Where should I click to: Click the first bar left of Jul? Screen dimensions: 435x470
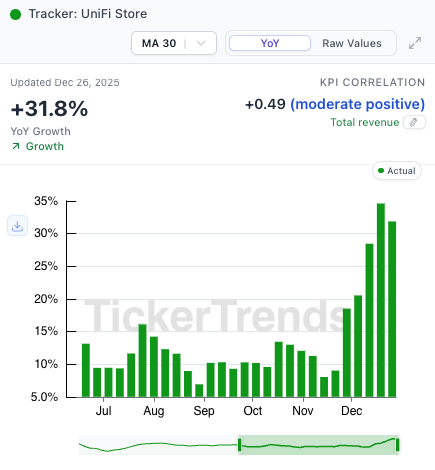click(86, 370)
